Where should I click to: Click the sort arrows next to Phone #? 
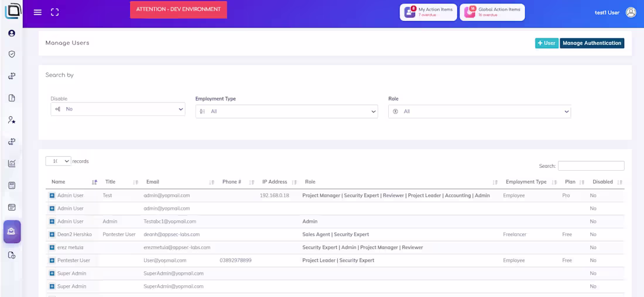click(x=251, y=182)
